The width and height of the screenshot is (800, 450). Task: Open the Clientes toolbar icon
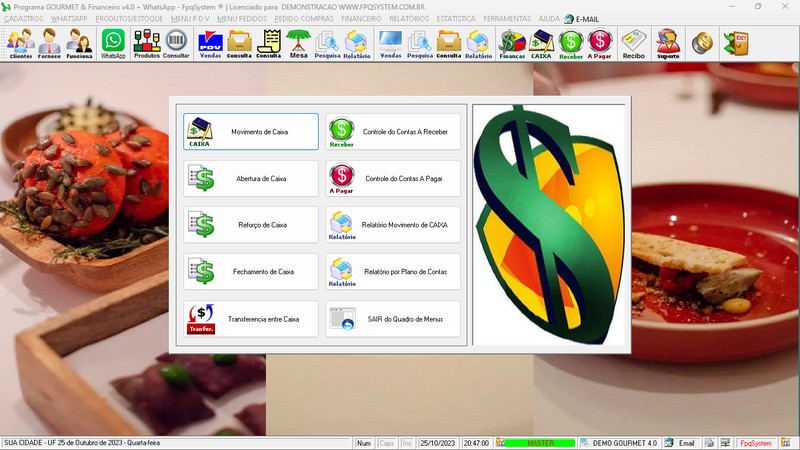coord(21,43)
